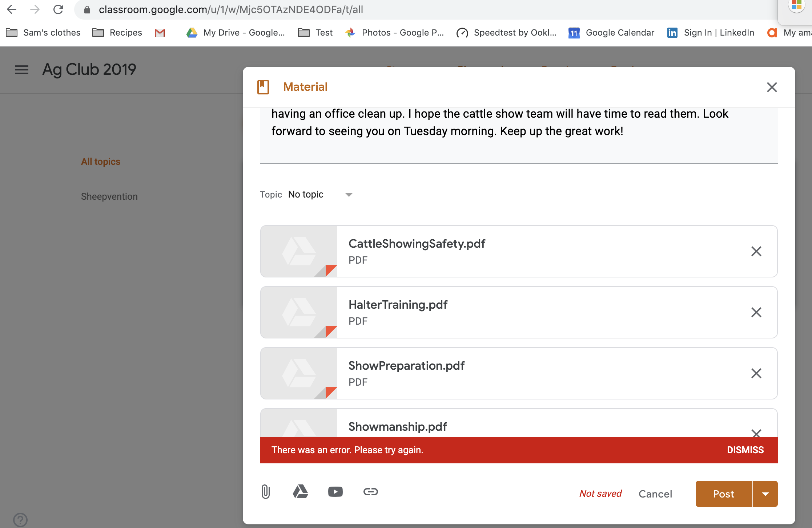This screenshot has height=528, width=812.
Task: Close the Material dialog
Action: point(771,88)
